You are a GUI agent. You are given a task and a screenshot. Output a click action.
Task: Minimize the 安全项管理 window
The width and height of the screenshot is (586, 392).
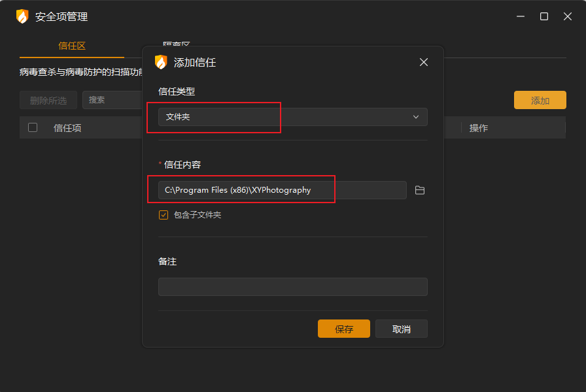(x=521, y=16)
